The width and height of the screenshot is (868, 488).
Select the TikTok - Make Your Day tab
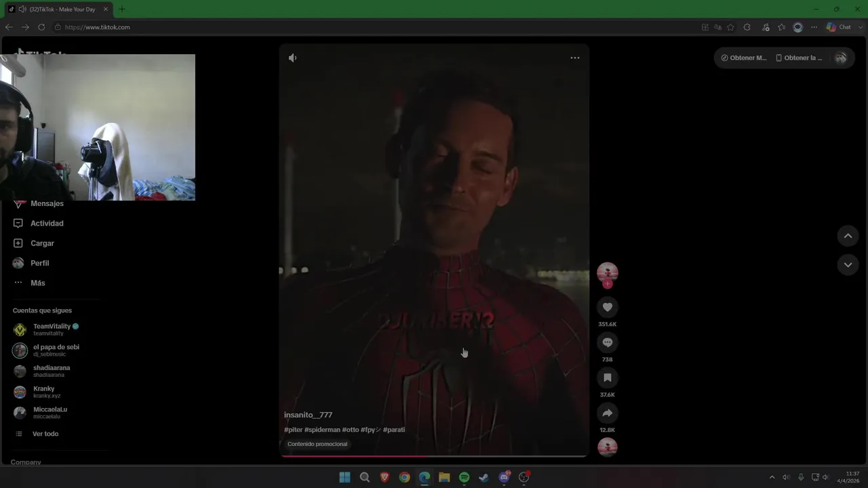(x=58, y=9)
